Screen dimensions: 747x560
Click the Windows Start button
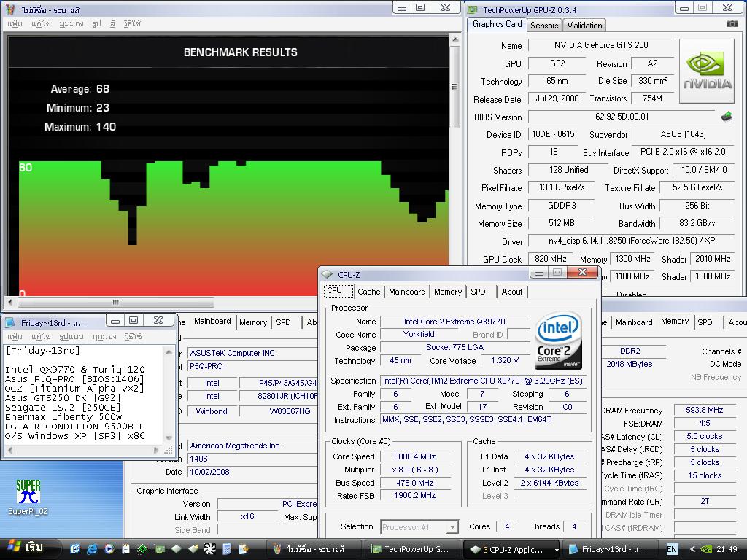coord(26,548)
